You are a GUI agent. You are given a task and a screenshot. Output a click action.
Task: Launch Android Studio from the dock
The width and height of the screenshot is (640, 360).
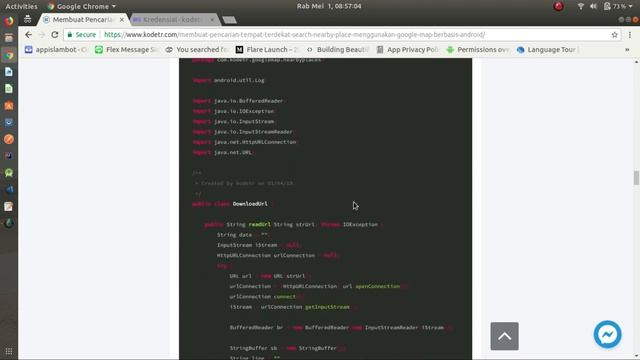9,173
